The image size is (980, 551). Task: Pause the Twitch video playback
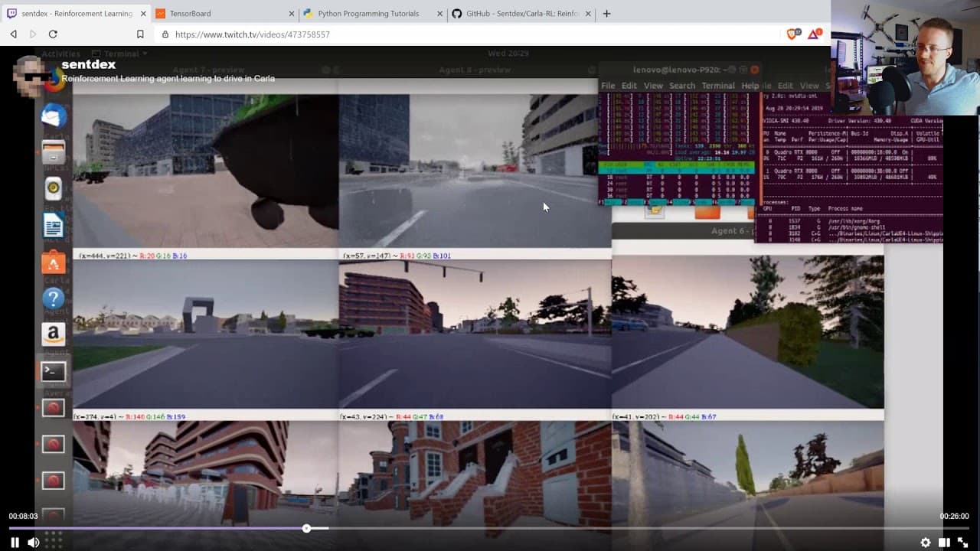(15, 543)
